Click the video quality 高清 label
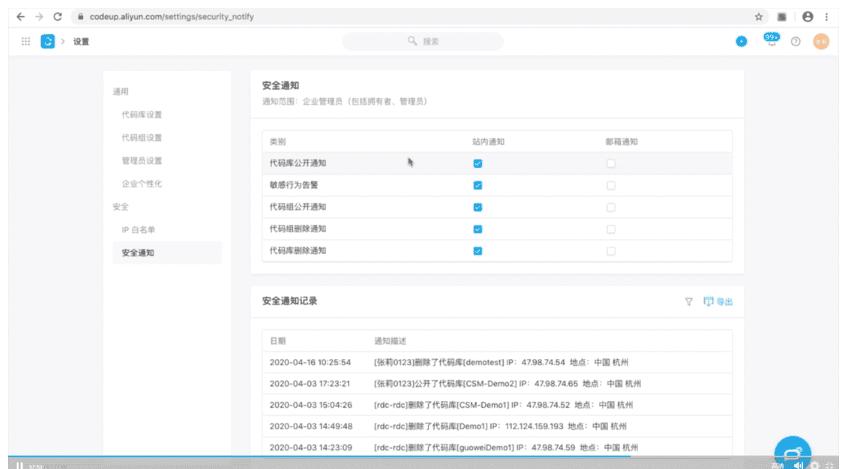Screen dimensions: 842x469 (x=777, y=466)
